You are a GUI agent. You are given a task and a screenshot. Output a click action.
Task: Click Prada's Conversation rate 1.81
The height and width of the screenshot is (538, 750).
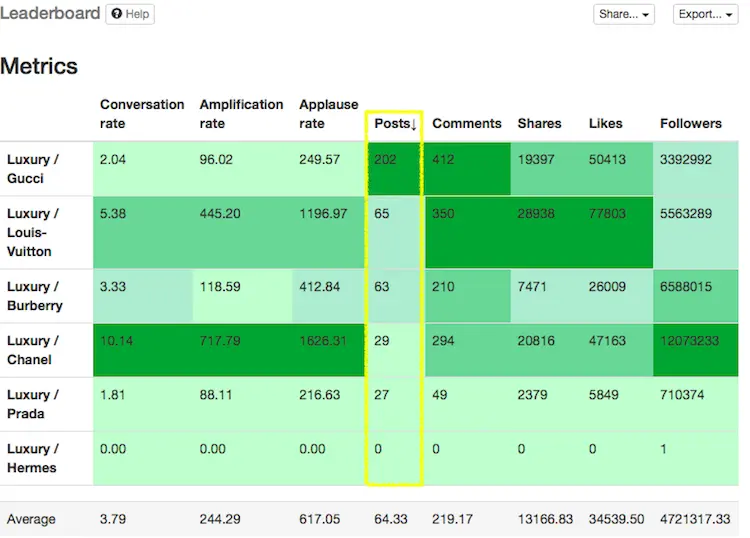(113, 395)
